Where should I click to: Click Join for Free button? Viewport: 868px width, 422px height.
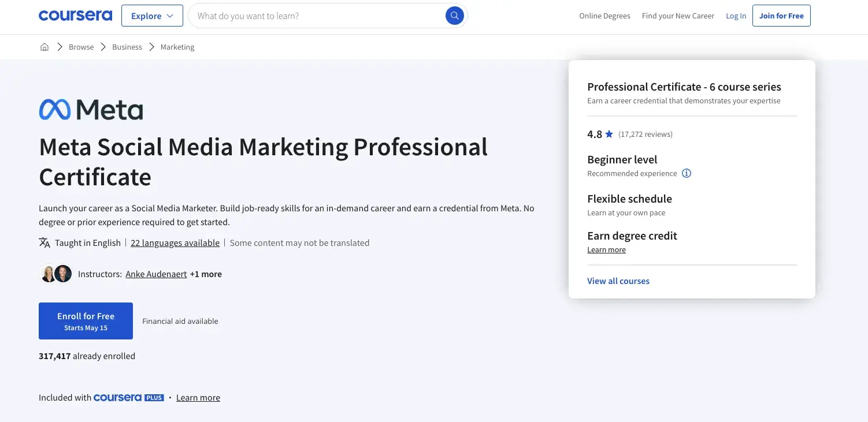point(781,16)
